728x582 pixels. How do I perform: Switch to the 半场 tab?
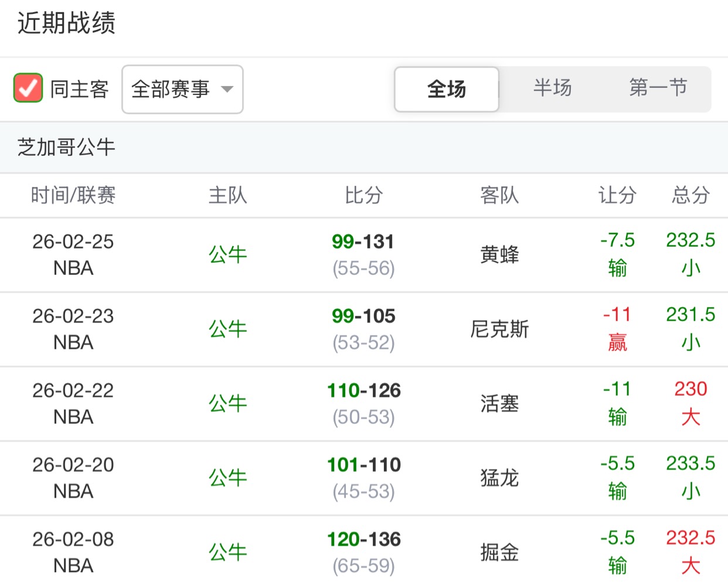coord(552,88)
